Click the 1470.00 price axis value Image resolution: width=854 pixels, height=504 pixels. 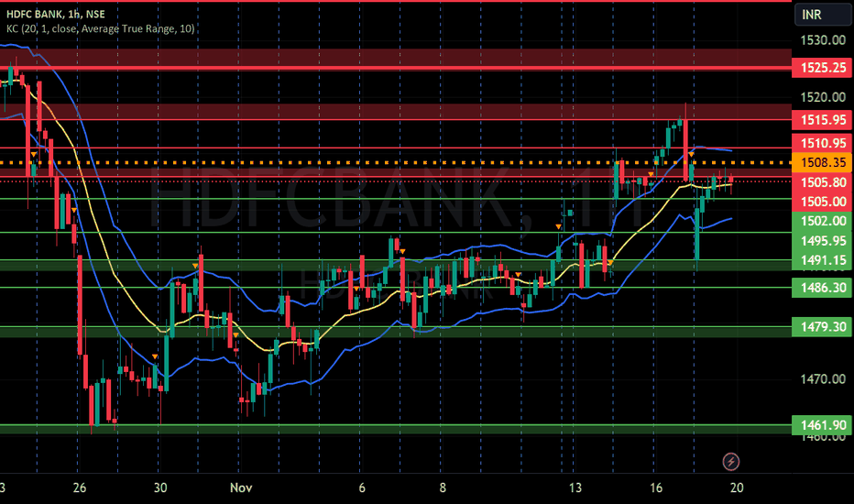tap(823, 379)
